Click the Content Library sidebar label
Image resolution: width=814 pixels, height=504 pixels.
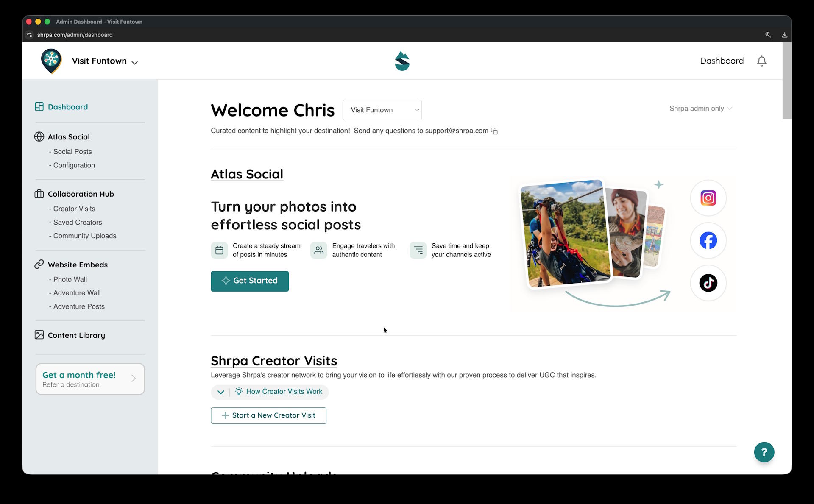76,335
